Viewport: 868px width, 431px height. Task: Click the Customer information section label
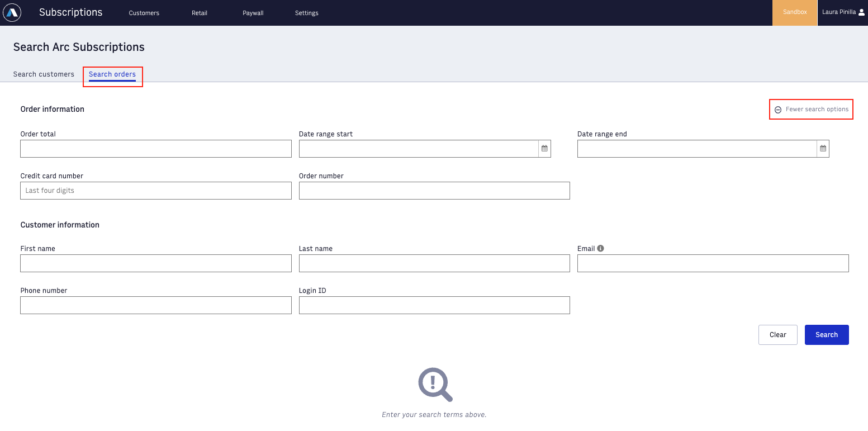[x=60, y=225]
